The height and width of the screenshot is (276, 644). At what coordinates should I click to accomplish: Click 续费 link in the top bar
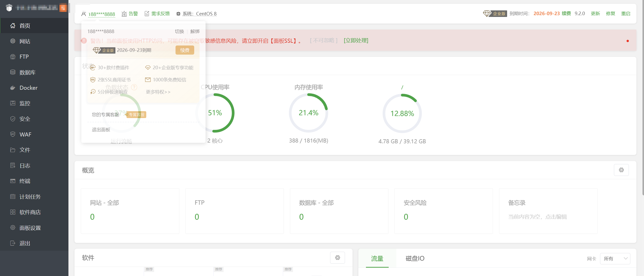click(566, 13)
